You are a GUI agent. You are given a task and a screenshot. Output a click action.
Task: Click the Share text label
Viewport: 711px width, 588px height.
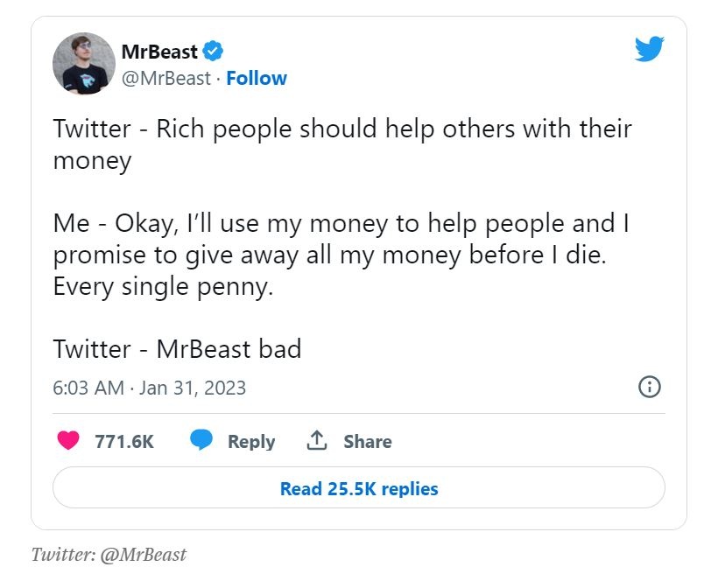point(367,442)
